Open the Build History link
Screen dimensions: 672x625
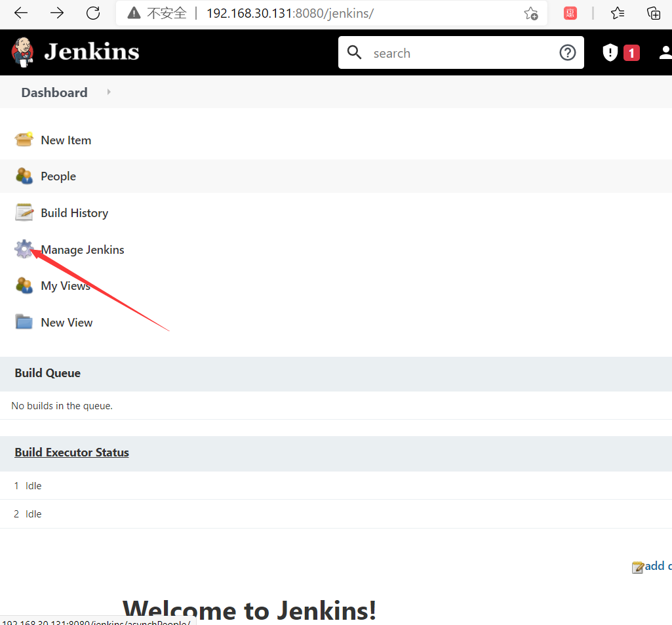tap(75, 213)
